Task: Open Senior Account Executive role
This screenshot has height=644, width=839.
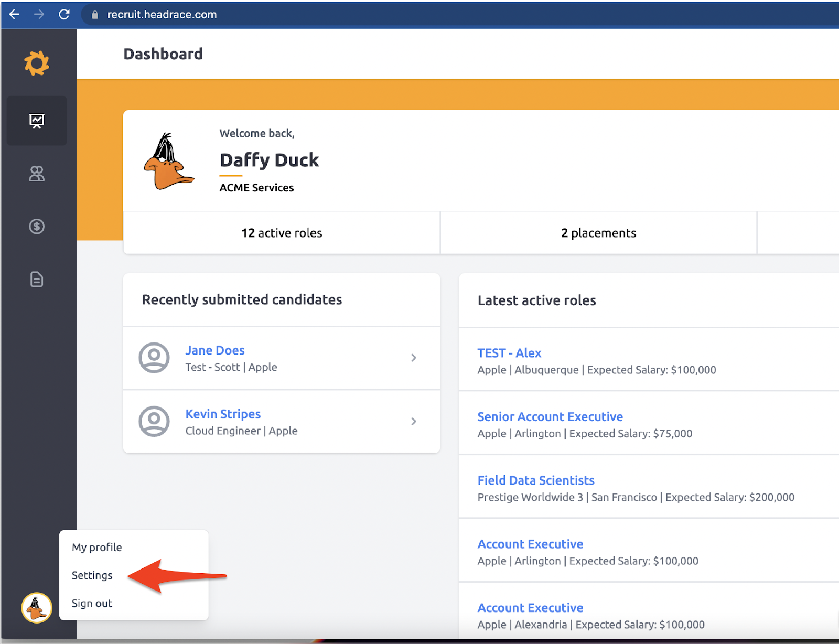Action: (550, 417)
